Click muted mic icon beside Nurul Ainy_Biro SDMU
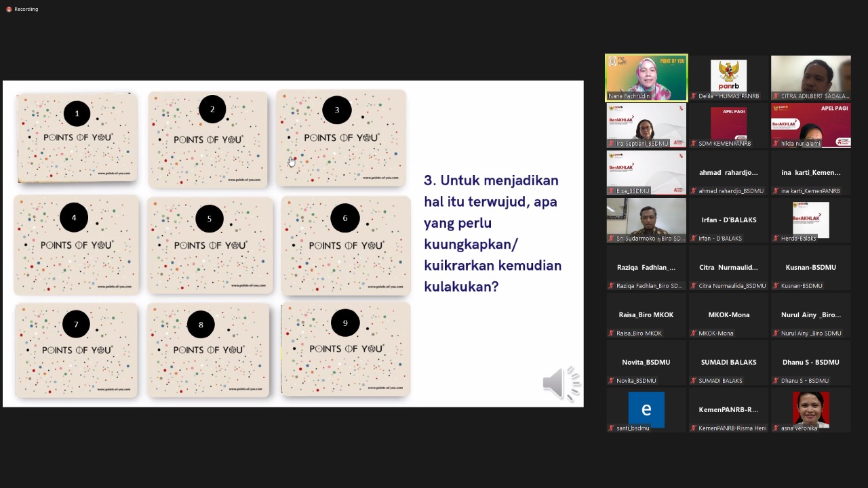 [776, 333]
